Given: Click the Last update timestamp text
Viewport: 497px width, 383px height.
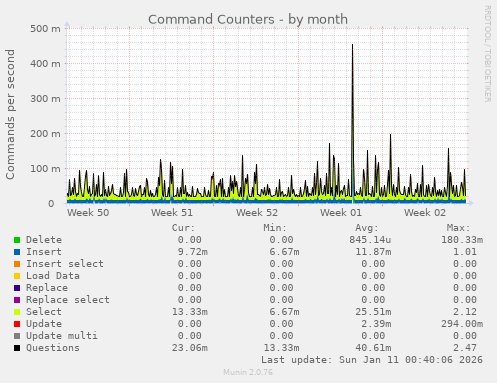Looking at the screenshot, I should [372, 360].
